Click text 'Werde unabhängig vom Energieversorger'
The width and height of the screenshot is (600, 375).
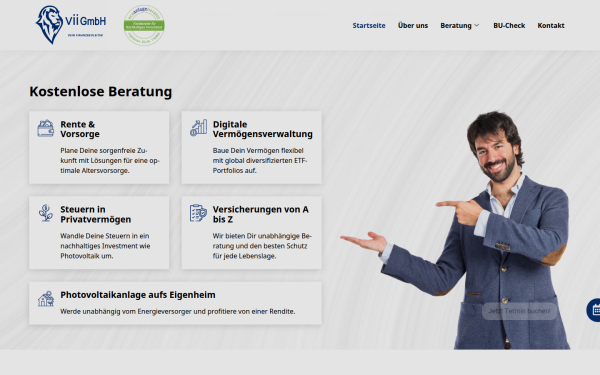[178, 311]
